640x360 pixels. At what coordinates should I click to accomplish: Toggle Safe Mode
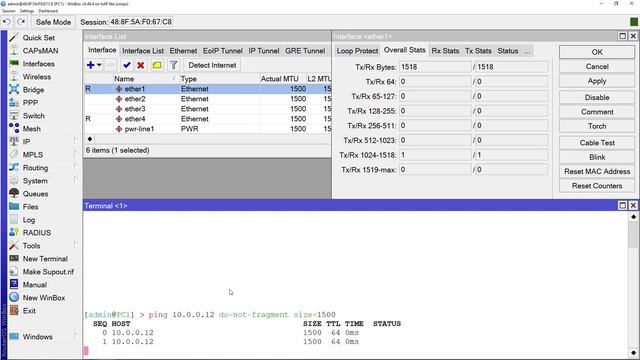pyautogui.click(x=53, y=22)
